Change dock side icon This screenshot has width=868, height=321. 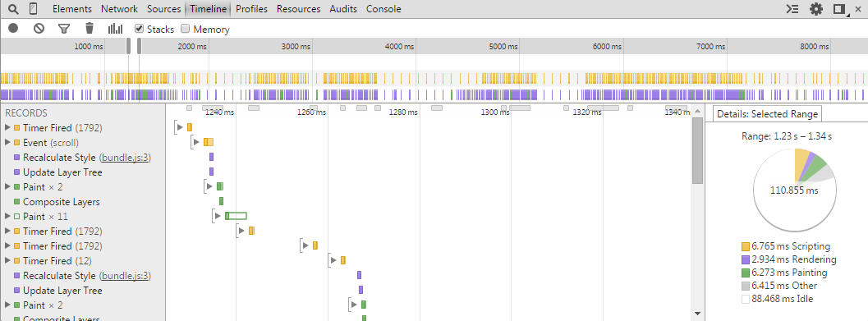point(840,9)
